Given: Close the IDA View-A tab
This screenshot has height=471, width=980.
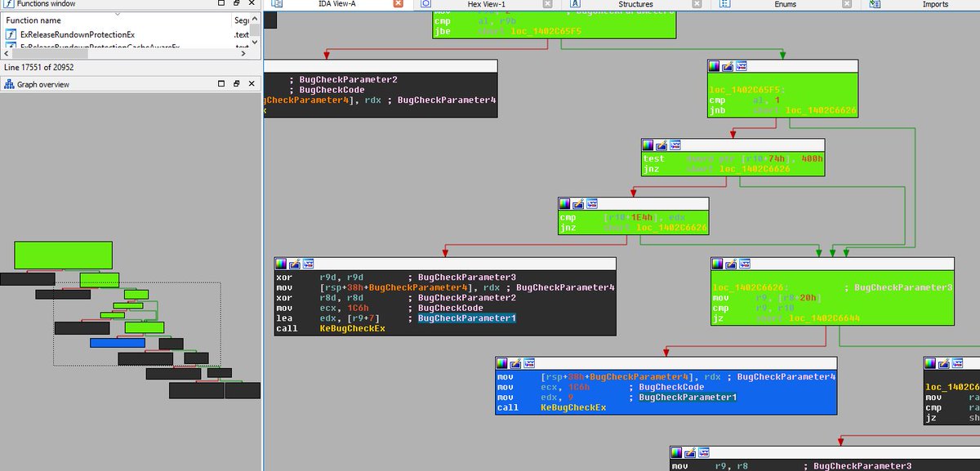Looking at the screenshot, I should tap(399, 4).
